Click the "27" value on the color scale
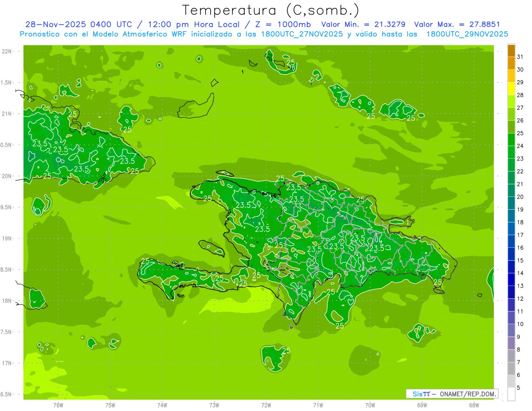Image resolution: width=532 pixels, height=411 pixels. click(520, 108)
